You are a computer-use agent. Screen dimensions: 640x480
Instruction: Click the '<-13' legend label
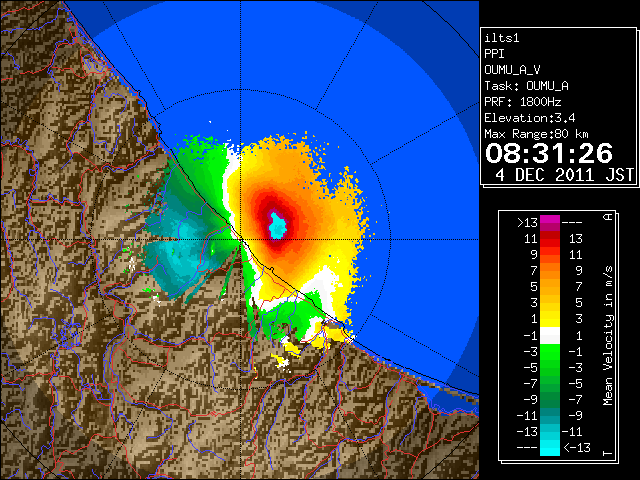click(577, 447)
